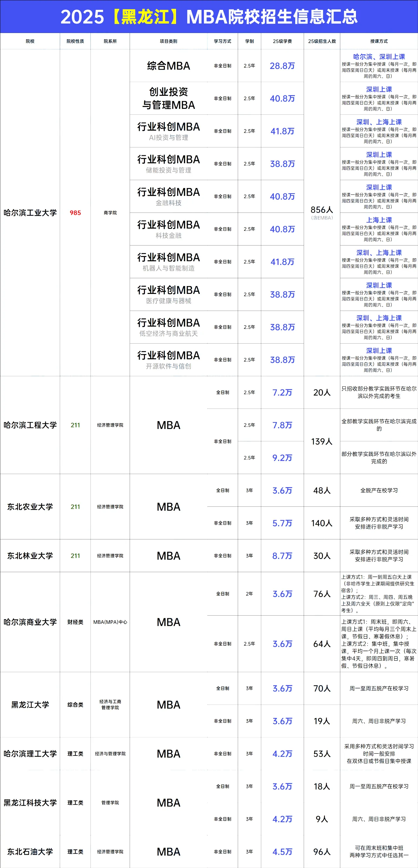Image resolution: width=418 pixels, height=868 pixels.
Task: Click the 5.7万 tuition value
Action: 282,523
